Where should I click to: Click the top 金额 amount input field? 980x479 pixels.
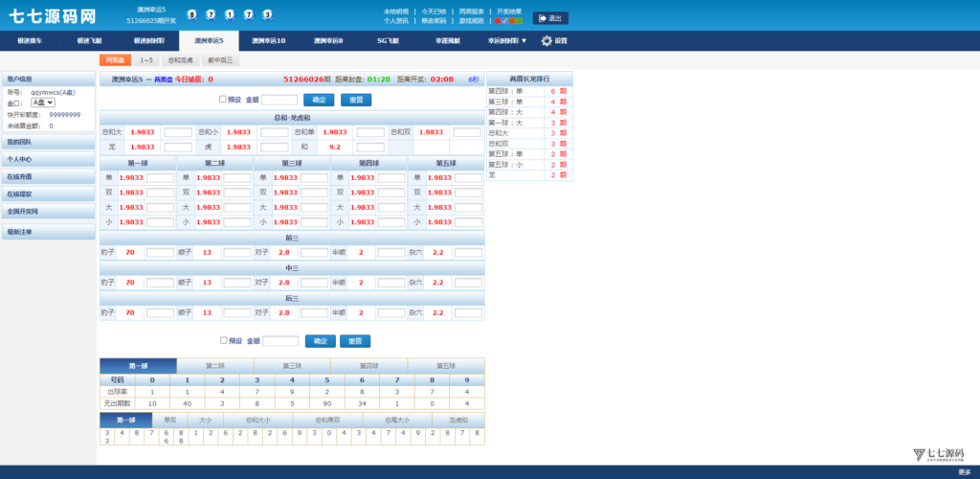(279, 100)
